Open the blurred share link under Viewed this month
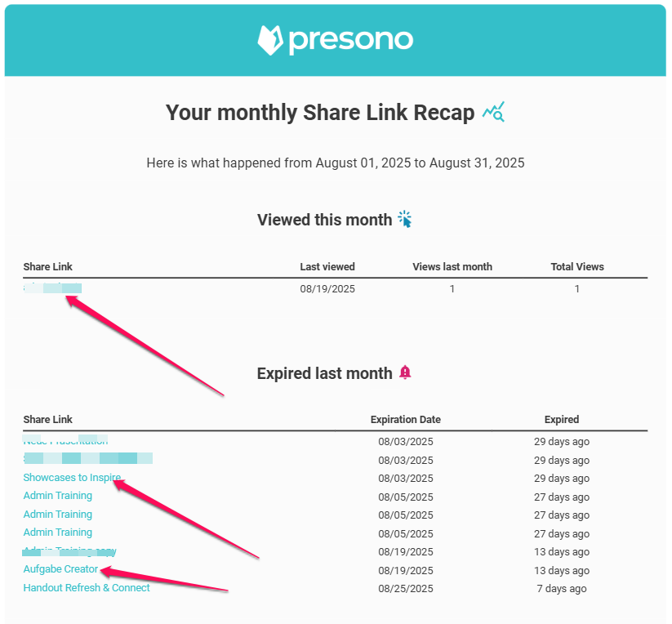The height and width of the screenshot is (624, 672). (x=52, y=288)
